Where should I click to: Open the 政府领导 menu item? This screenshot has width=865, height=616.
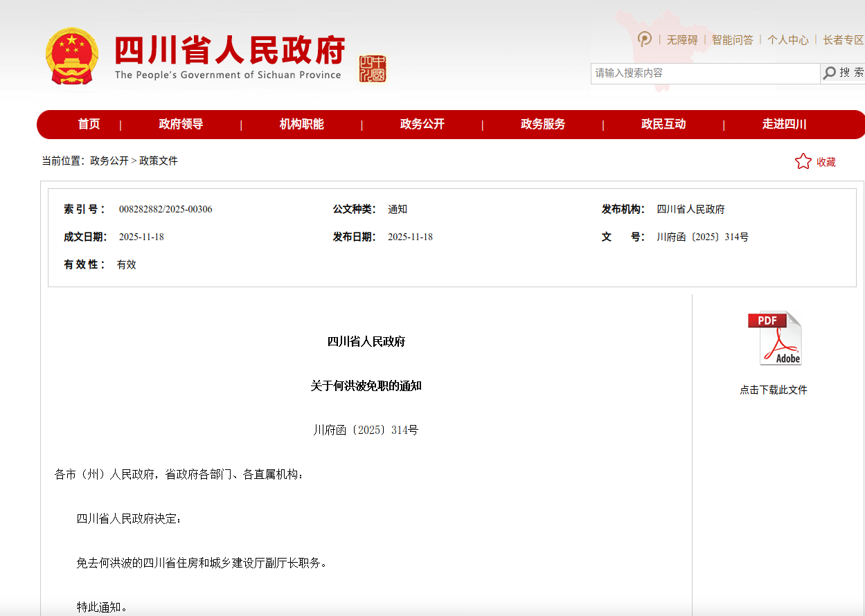click(181, 125)
